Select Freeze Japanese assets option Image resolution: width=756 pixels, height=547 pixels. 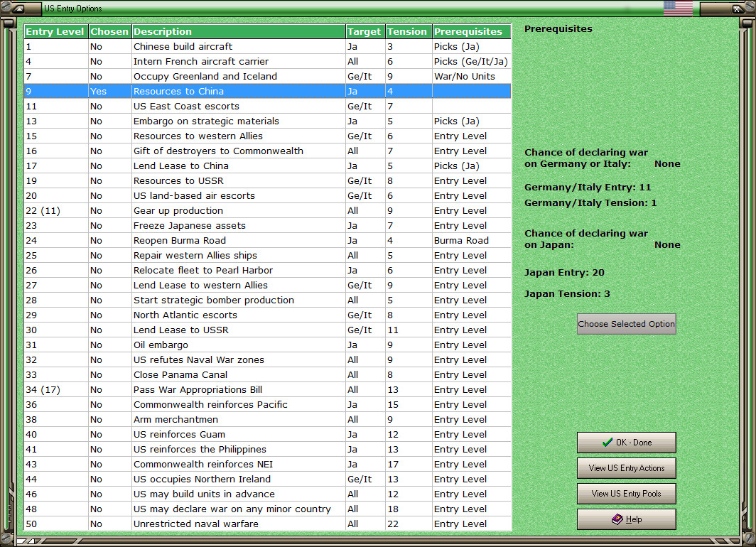pyautogui.click(x=268, y=226)
